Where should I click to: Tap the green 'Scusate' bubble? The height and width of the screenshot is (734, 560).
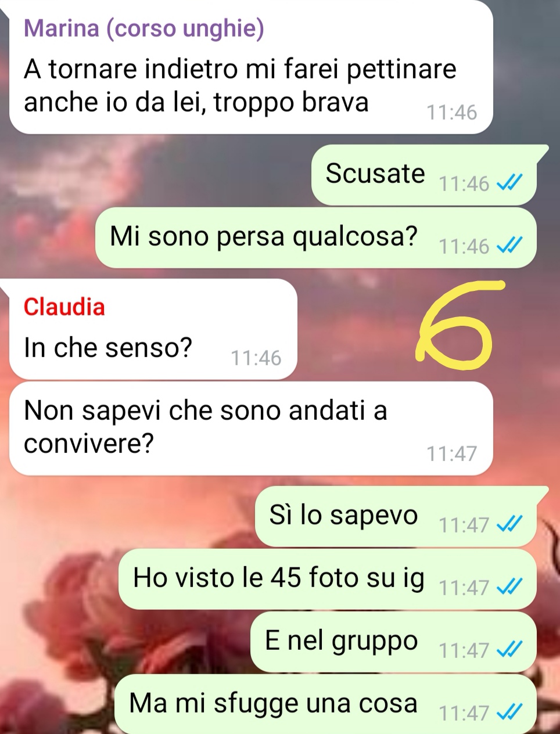pyautogui.click(x=423, y=175)
